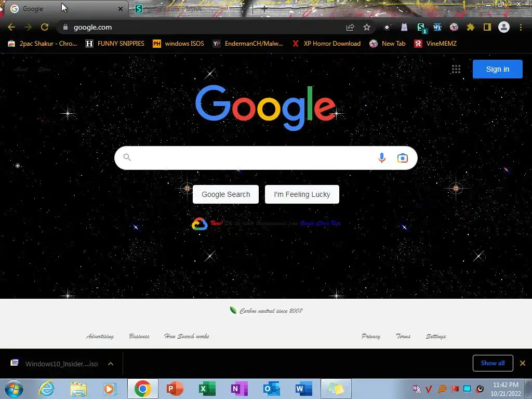The image size is (532, 399).
Task: Click Show all downloads button
Action: pyautogui.click(x=493, y=363)
